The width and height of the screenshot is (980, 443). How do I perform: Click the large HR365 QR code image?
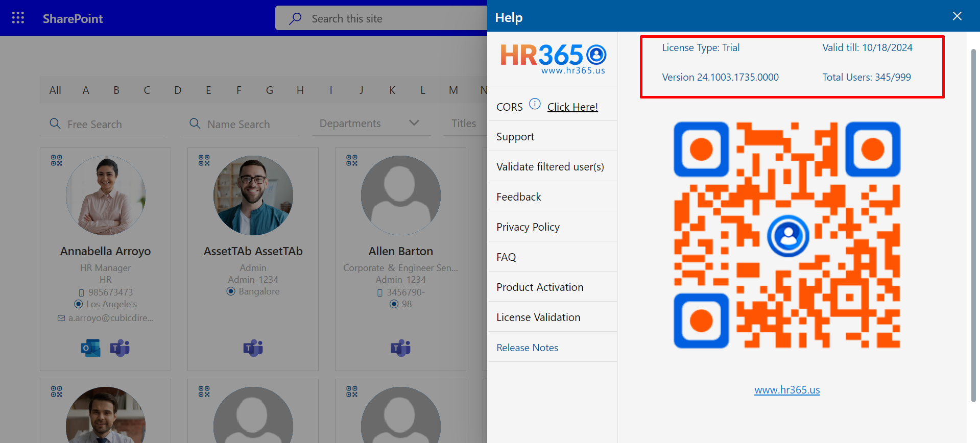pos(787,235)
